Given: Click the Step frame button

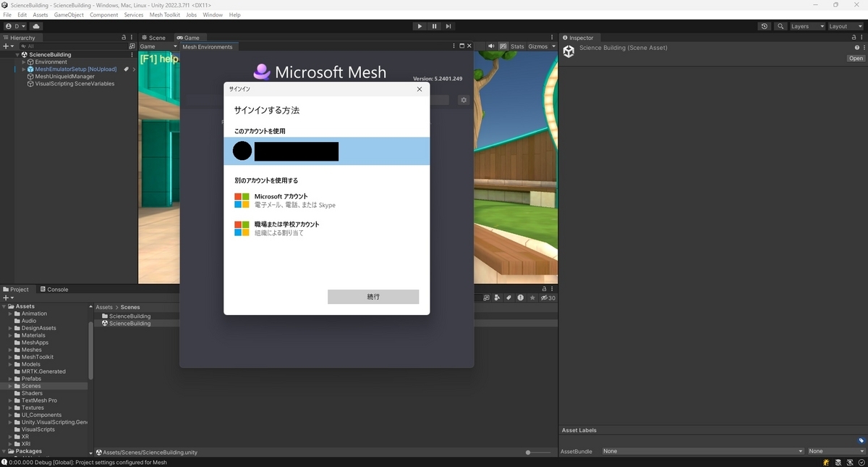Looking at the screenshot, I should 448,26.
